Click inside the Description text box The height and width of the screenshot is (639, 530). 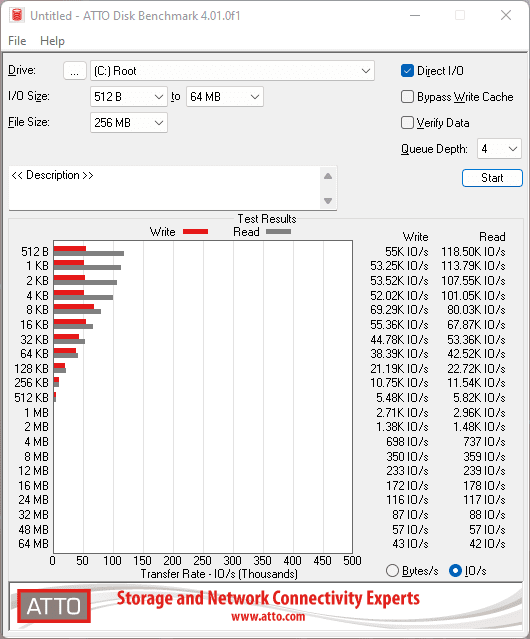(x=165, y=188)
